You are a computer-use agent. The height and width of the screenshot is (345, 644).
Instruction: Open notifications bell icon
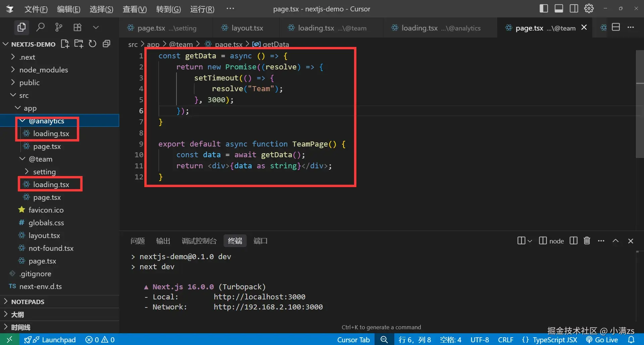(x=631, y=340)
